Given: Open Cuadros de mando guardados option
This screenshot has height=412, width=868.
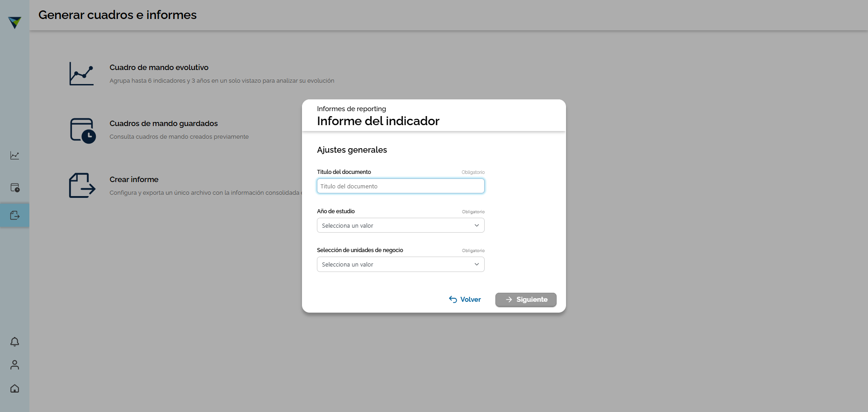Looking at the screenshot, I should click(163, 123).
